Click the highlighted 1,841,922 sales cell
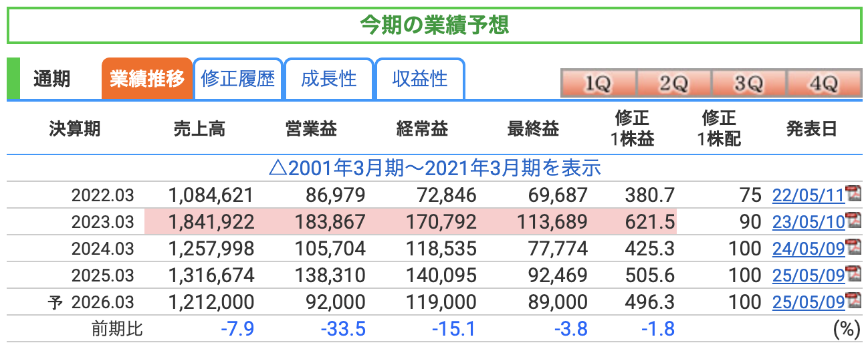 pyautogui.click(x=211, y=221)
